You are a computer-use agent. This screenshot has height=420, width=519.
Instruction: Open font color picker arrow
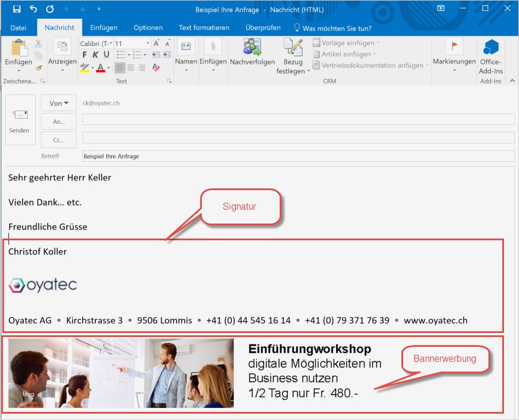coord(108,68)
